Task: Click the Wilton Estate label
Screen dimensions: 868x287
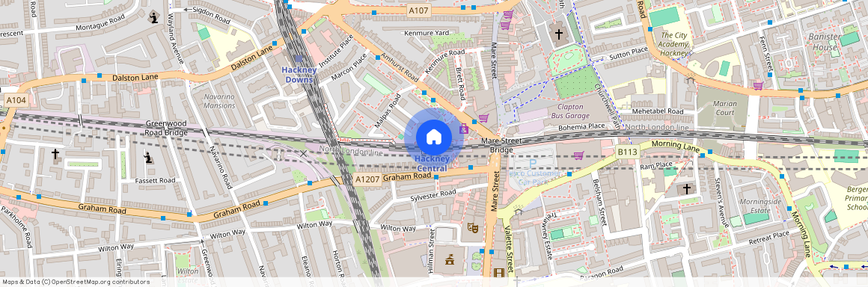Action: click(x=189, y=275)
